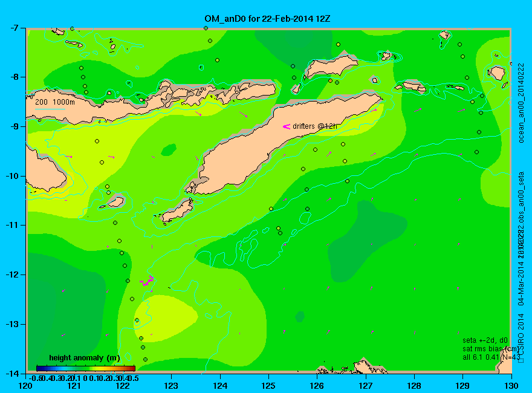
Task: Click the longitude axis label 123
Action: pos(171,386)
